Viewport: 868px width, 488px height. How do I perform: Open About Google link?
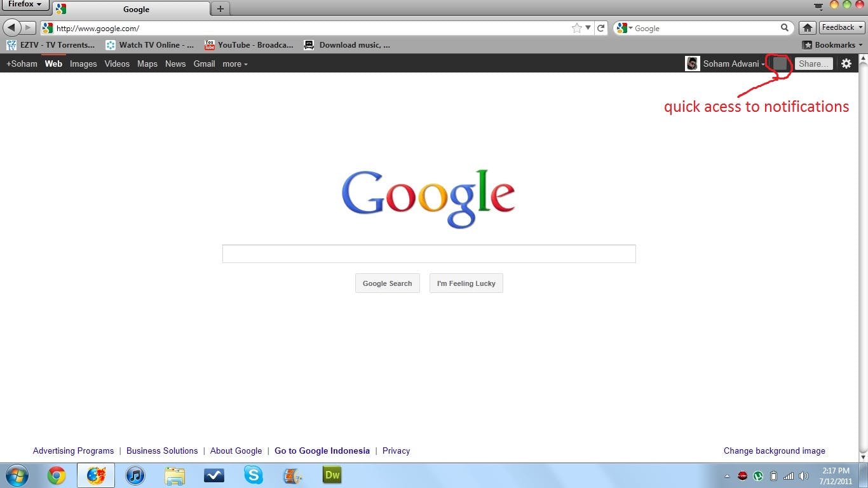tap(236, 451)
